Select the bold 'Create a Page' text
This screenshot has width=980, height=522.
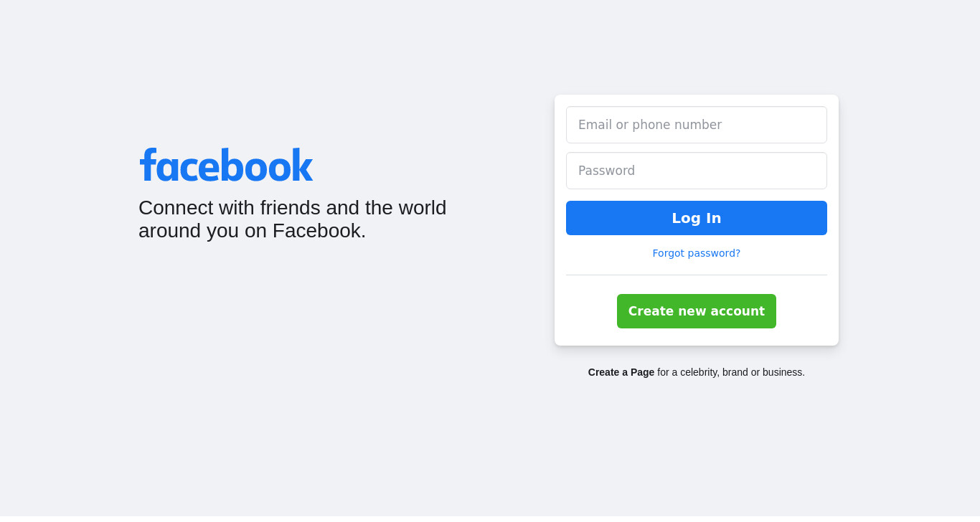coord(621,372)
